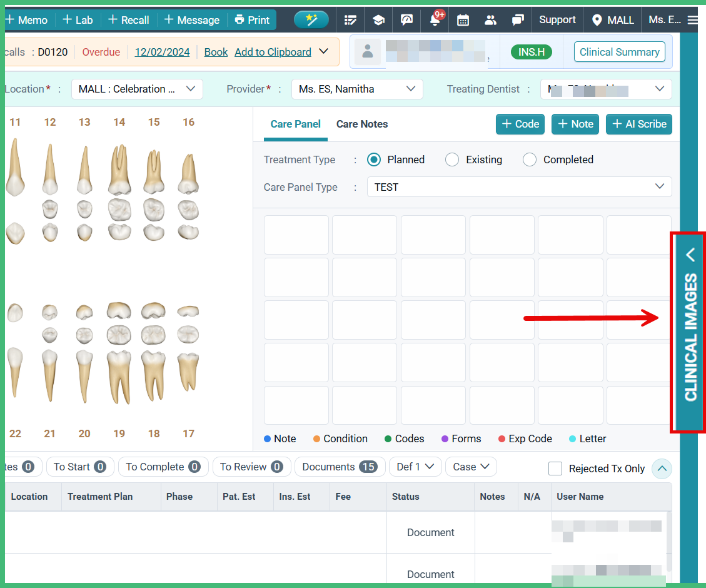This screenshot has width=706, height=588.
Task: Switch to the Care Notes tab
Action: 361,124
